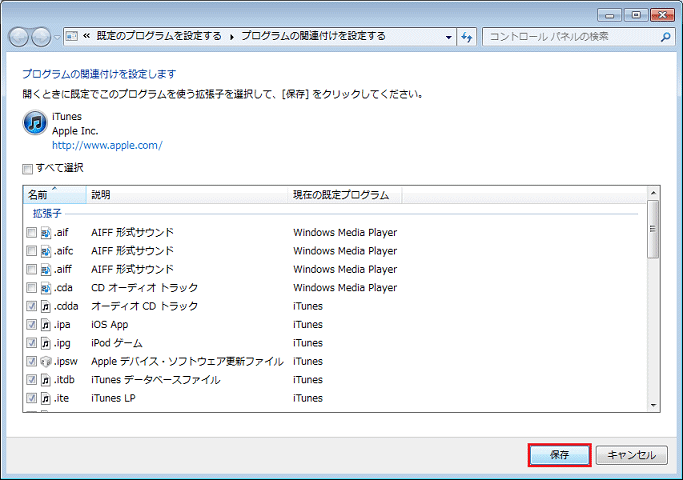Check the すべて選択 checkbox
Viewport: 683px width, 480px height.
coord(27,169)
